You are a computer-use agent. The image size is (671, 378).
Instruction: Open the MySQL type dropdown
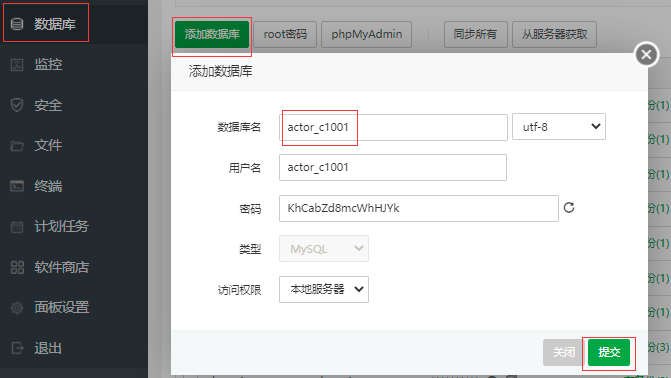[x=324, y=249]
